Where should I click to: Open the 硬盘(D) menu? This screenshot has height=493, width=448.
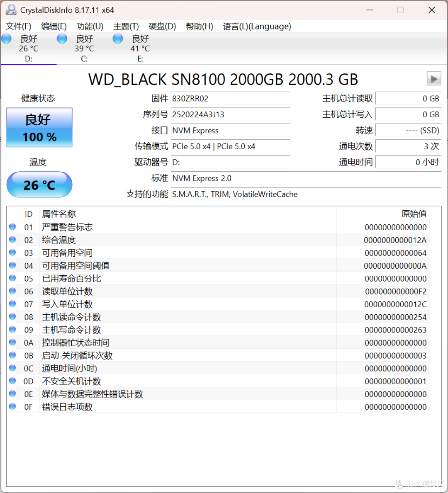click(162, 27)
